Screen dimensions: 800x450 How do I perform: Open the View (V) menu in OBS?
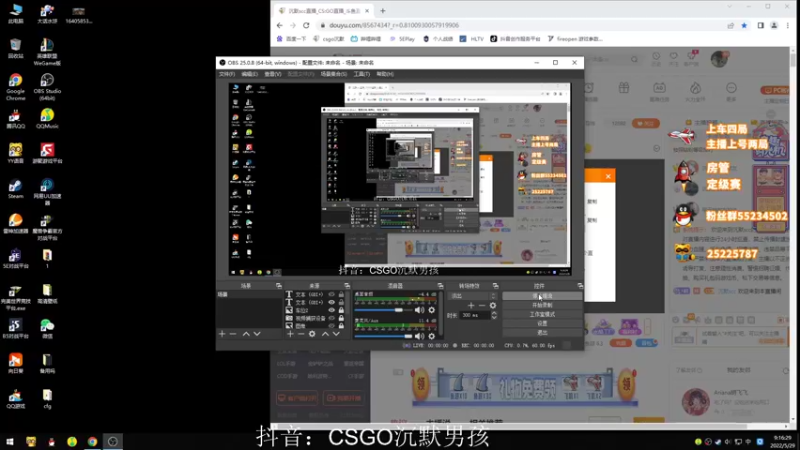tap(272, 74)
